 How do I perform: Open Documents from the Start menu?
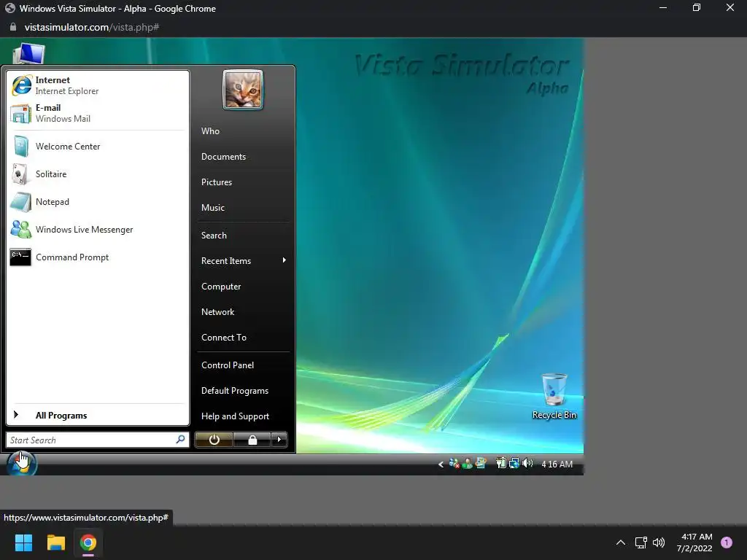[x=243, y=157]
